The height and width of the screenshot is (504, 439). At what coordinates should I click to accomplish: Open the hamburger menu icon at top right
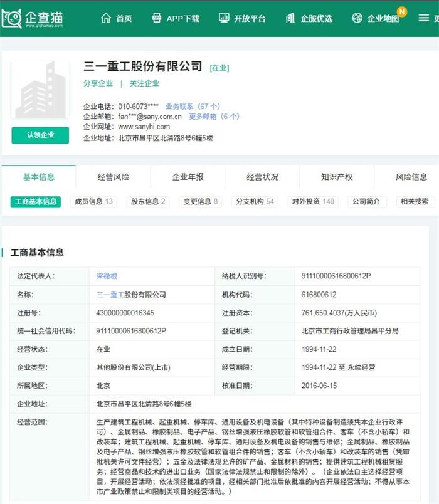tap(423, 18)
